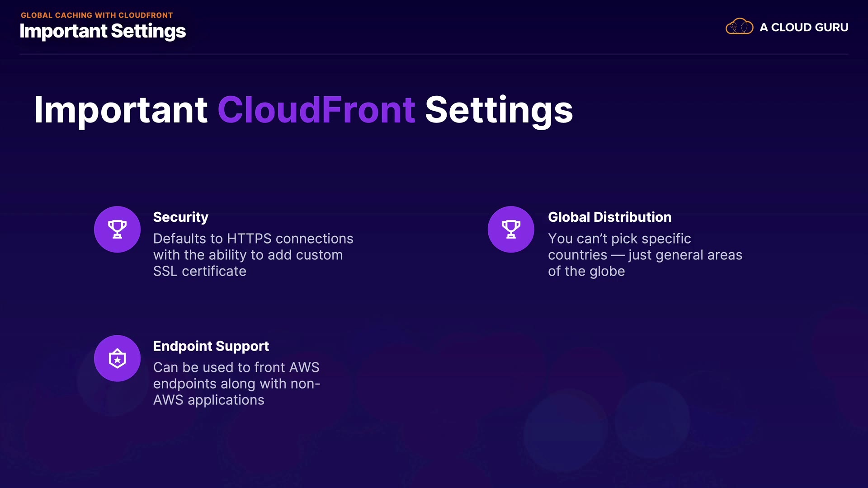Select the "Security" section heading
The height and width of the screenshot is (488, 868).
pyautogui.click(x=180, y=217)
